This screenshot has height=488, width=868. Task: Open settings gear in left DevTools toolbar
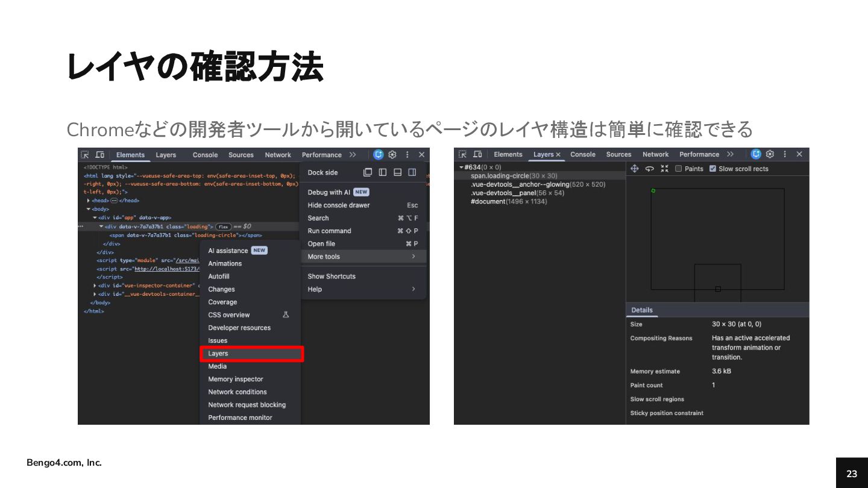[x=392, y=155]
